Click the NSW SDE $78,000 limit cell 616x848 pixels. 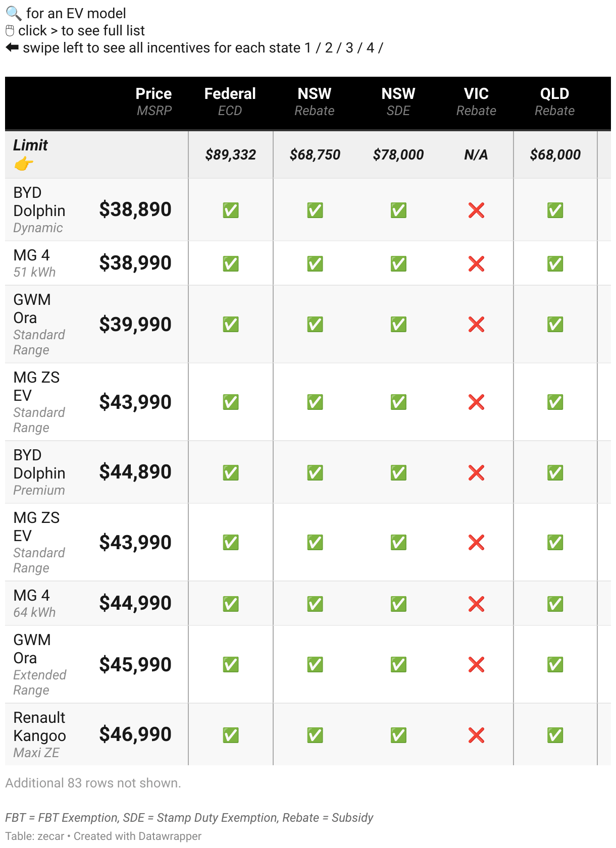[x=398, y=154]
